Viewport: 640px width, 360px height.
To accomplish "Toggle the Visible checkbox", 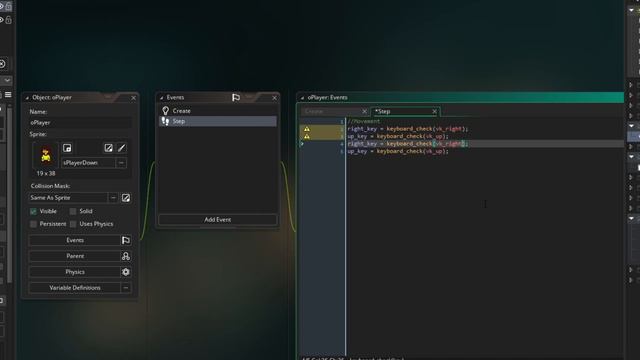I will pyautogui.click(x=33, y=211).
